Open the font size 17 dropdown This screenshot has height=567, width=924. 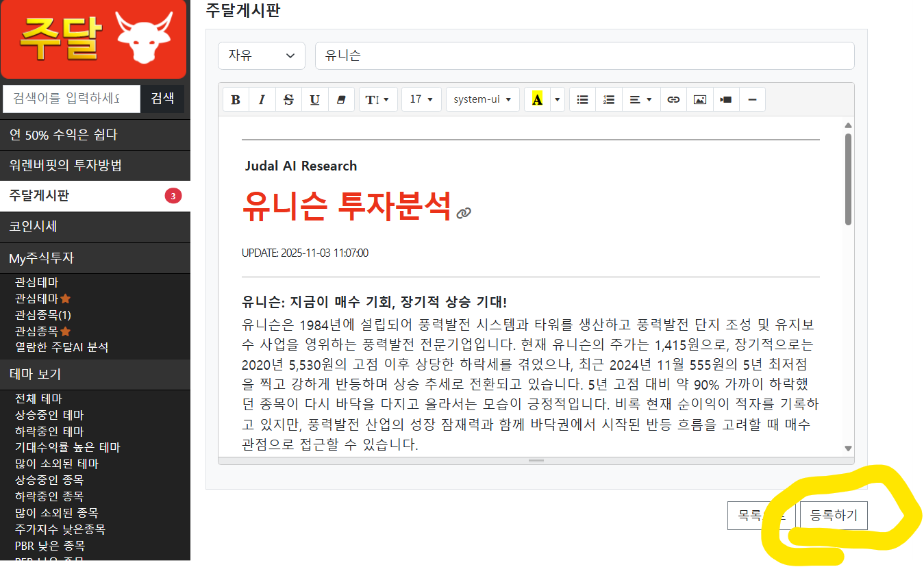tap(421, 100)
